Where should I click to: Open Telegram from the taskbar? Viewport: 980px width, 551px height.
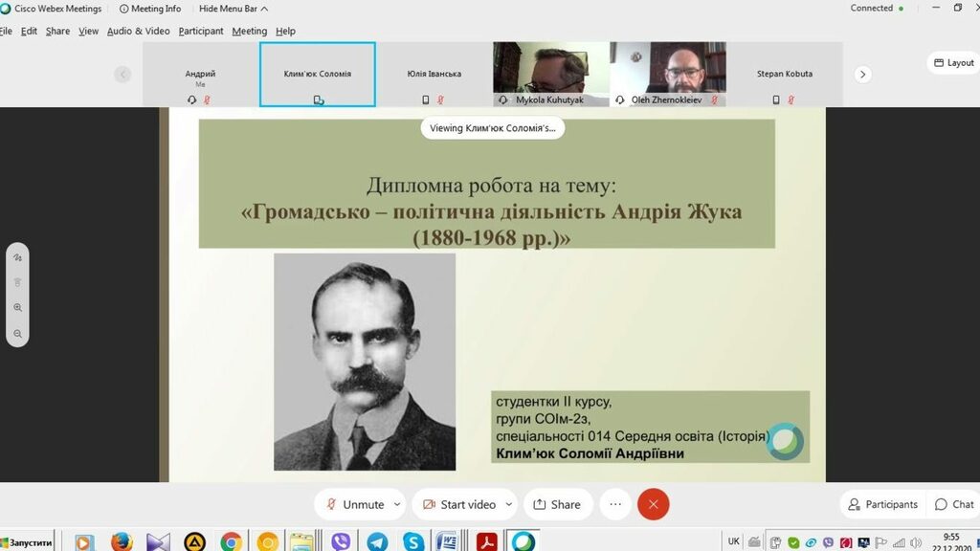(377, 542)
